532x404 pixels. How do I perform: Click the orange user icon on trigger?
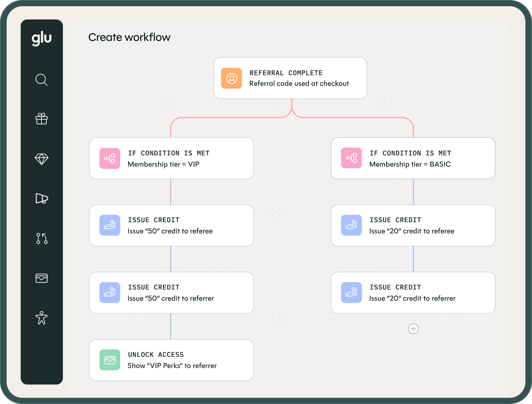[x=232, y=78]
